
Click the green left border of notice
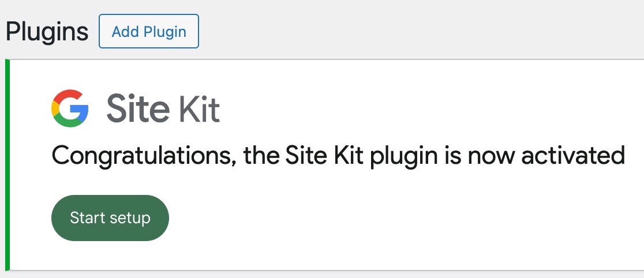tap(8, 164)
